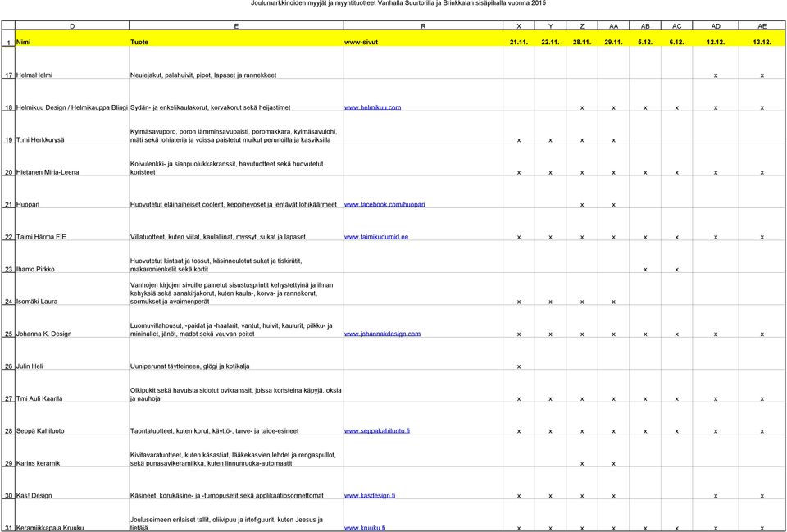The height and width of the screenshot is (532, 787).
Task: Select column R header
Action: [423, 25]
